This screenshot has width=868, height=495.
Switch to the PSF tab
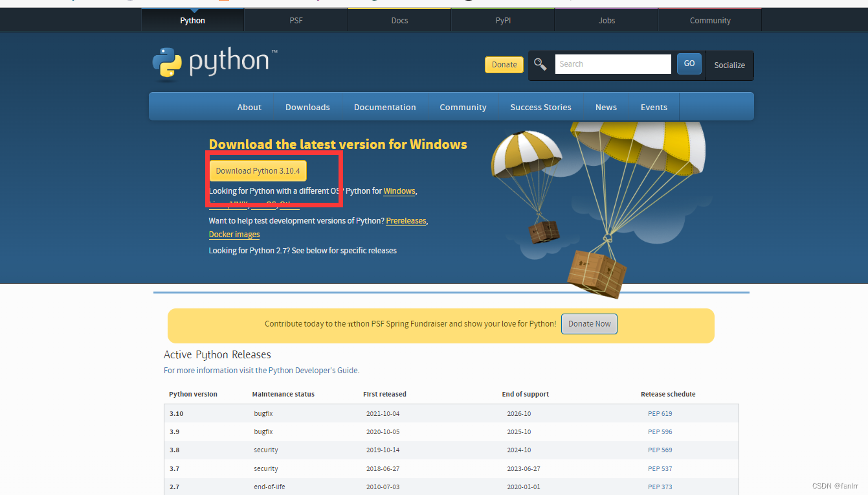point(295,20)
